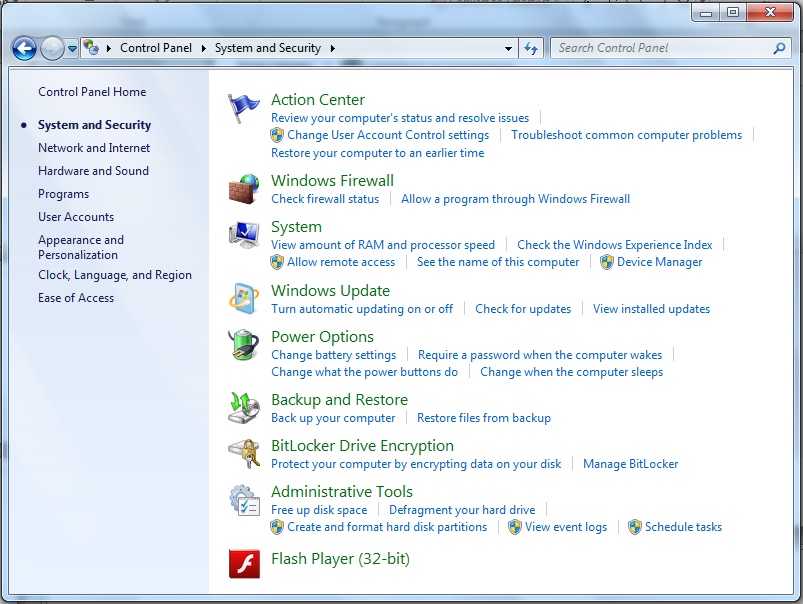This screenshot has height=604, width=803.
Task: Open recent pages dropdown next to forward button
Action: click(x=72, y=49)
